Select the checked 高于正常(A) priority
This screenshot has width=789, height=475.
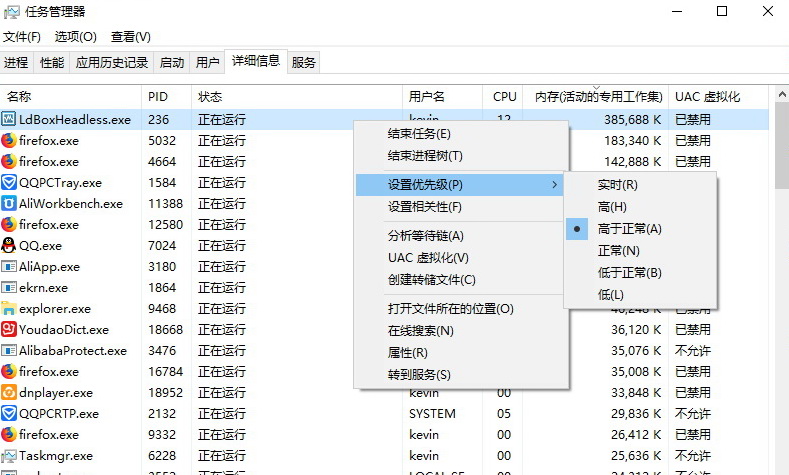(x=640, y=229)
